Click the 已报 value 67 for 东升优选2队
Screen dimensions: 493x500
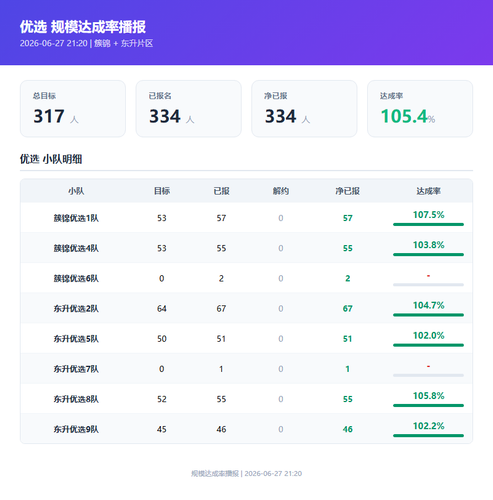pos(221,309)
